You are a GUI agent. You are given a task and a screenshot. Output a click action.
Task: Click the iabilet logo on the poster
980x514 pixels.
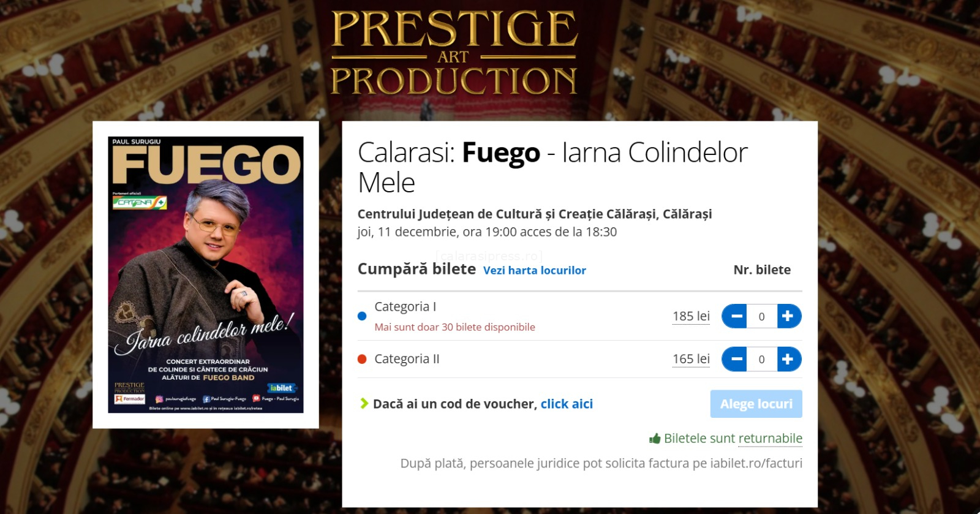[x=282, y=388]
